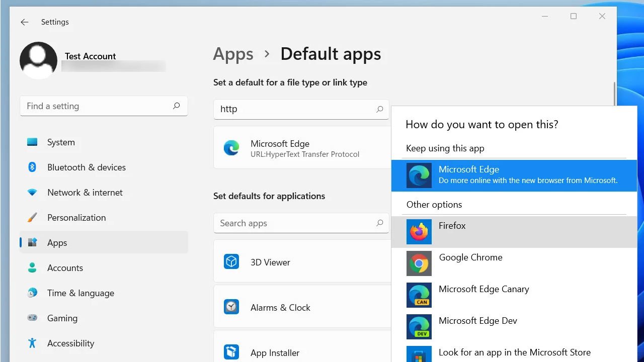The image size is (644, 362).
Task: Open the Alarms & Clock app icon
Action: (x=231, y=307)
